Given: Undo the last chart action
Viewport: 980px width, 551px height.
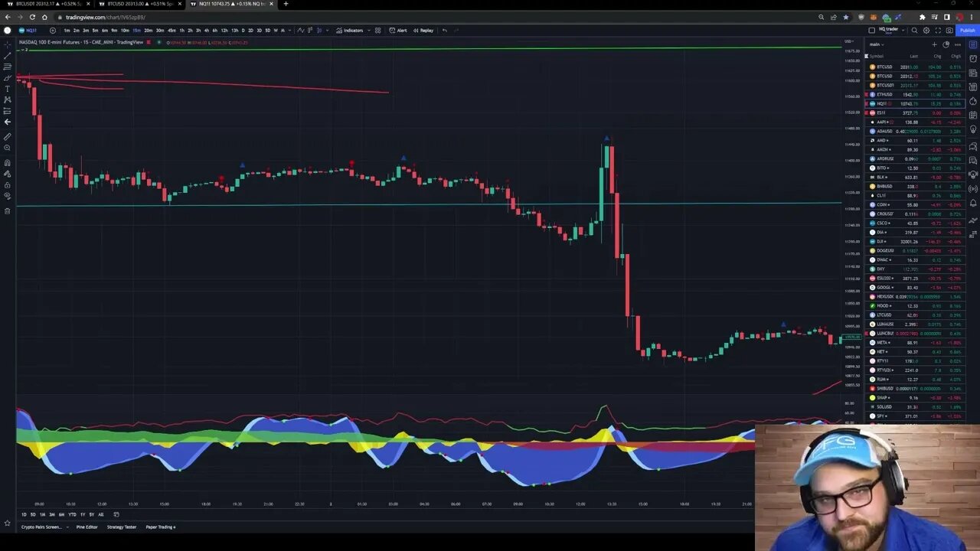Looking at the screenshot, I should (444, 31).
